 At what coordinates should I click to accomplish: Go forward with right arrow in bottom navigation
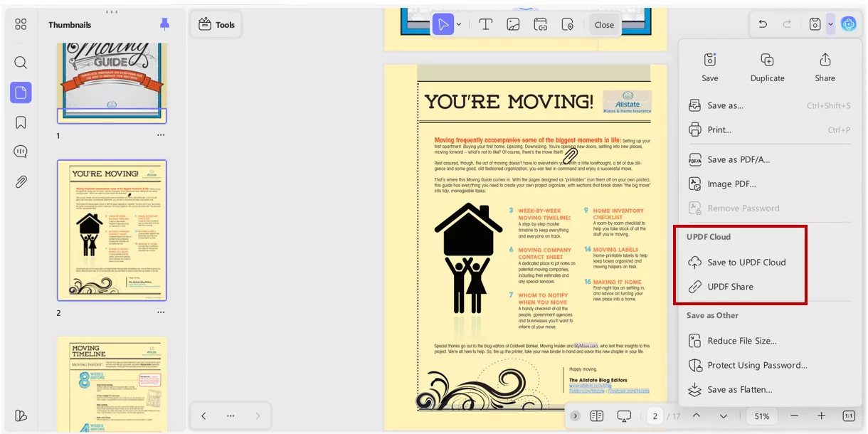[x=258, y=416]
